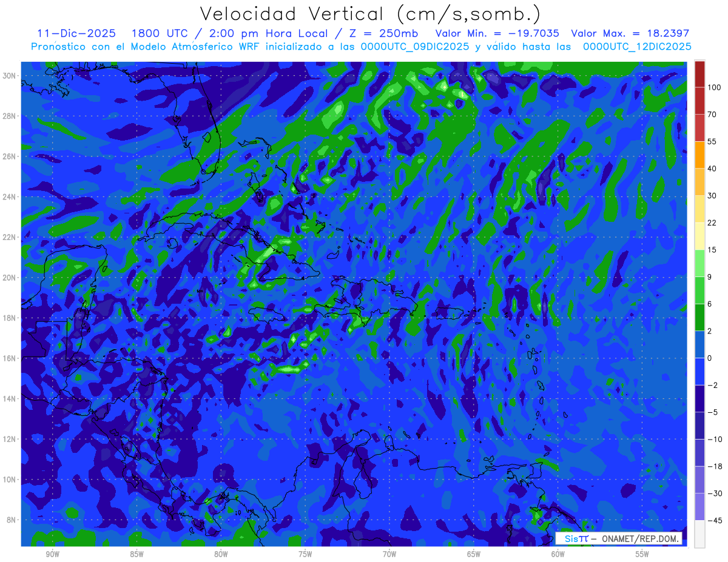Click the 10N latitude axis label
The height and width of the screenshot is (562, 728).
10,480
